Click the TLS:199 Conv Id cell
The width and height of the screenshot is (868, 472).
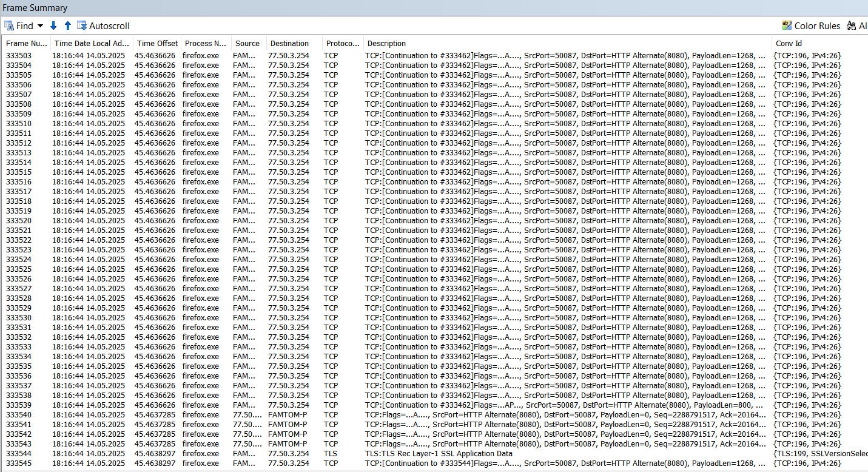821,454
